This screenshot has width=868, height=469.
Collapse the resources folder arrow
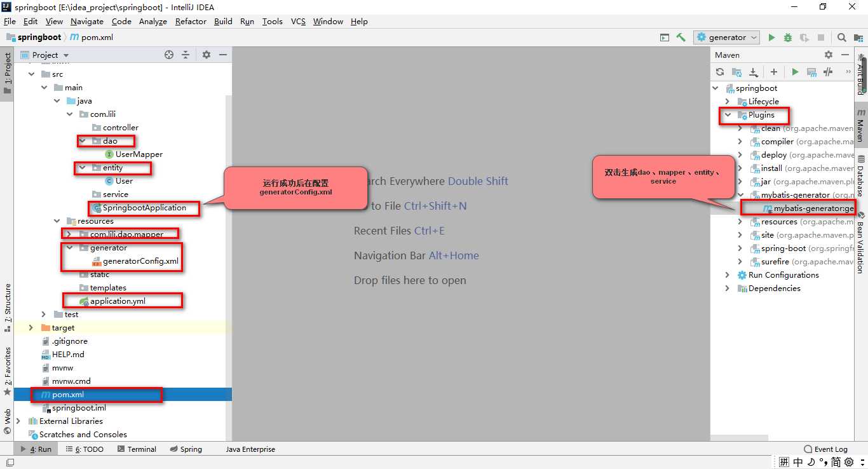[57, 221]
